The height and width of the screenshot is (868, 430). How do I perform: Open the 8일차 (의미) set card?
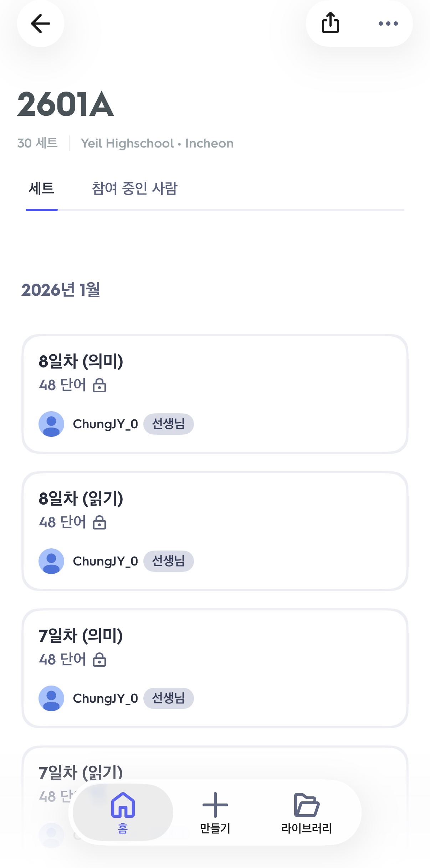pos(215,394)
